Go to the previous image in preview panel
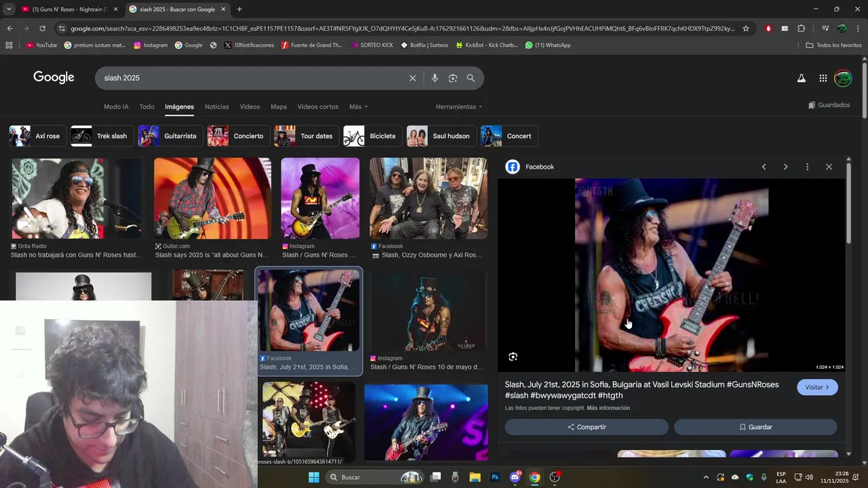This screenshot has height=488, width=868. coord(764,167)
